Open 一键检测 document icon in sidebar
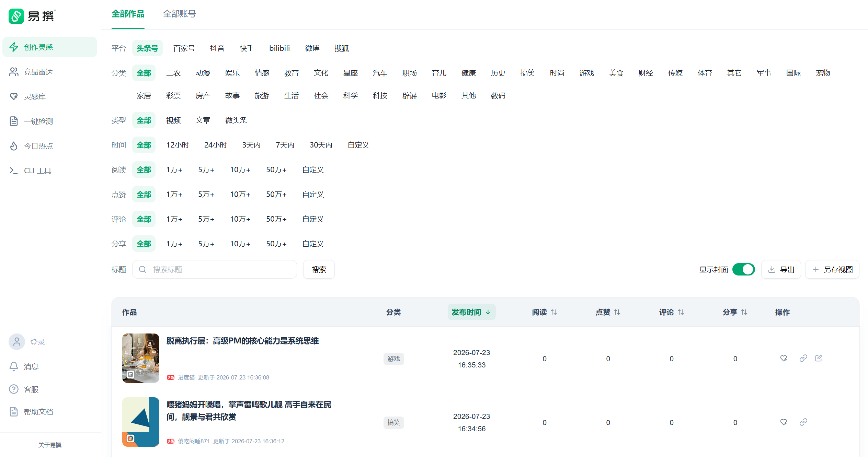Screen dimensions: 868x457 click(x=14, y=121)
